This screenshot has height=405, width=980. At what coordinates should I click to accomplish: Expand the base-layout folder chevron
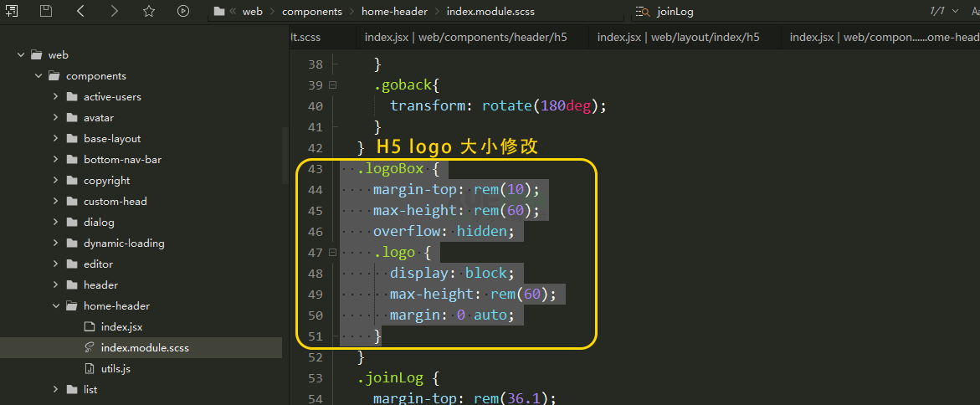(x=55, y=139)
